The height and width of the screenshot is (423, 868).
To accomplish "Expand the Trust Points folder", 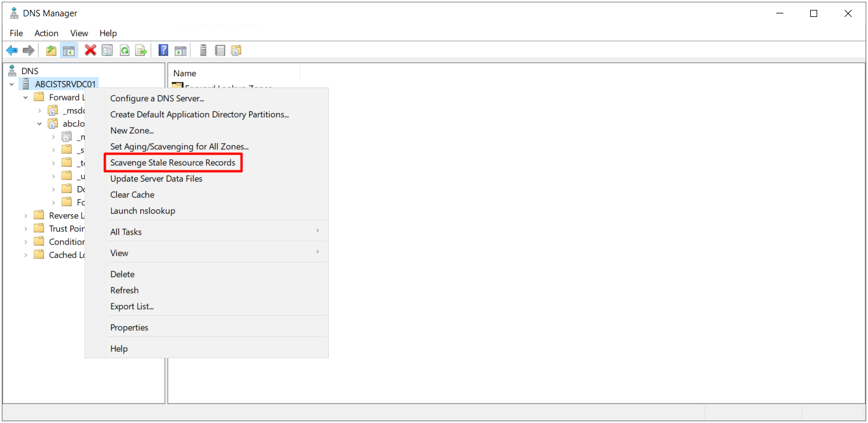I will click(x=26, y=229).
